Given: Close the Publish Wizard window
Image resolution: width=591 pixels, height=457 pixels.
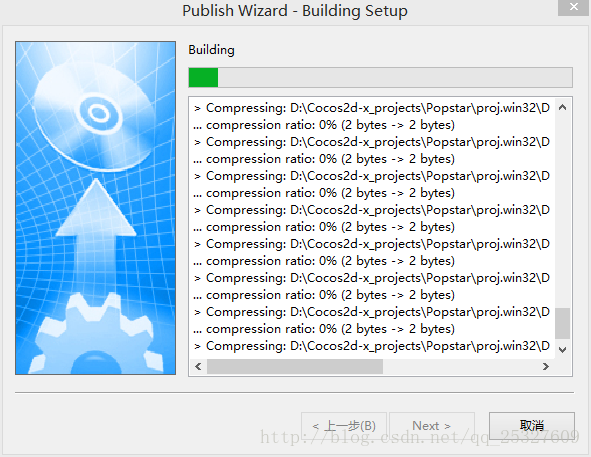Looking at the screenshot, I should [x=574, y=7].
